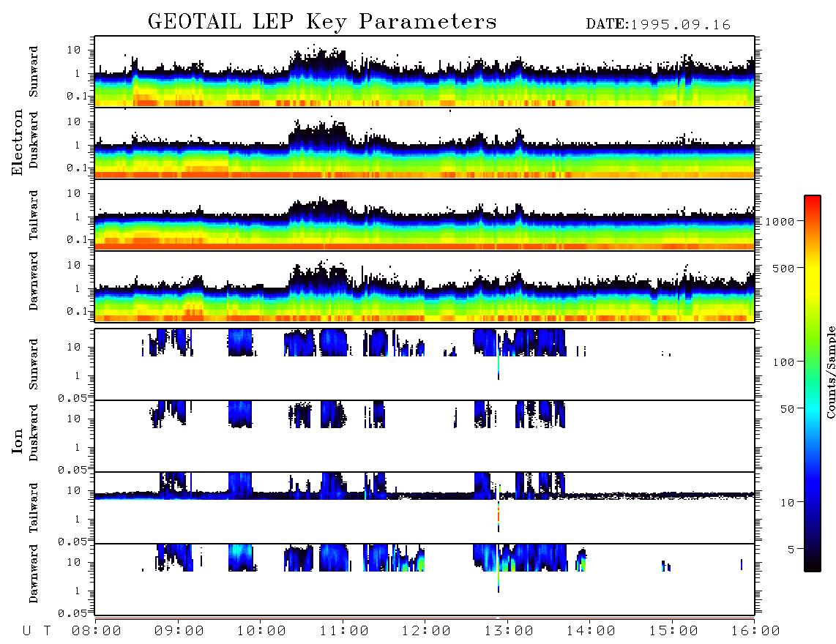Image resolution: width=836 pixels, height=644 pixels.
Task: Select the Electron Sunward panel label
Action: click(x=34, y=72)
